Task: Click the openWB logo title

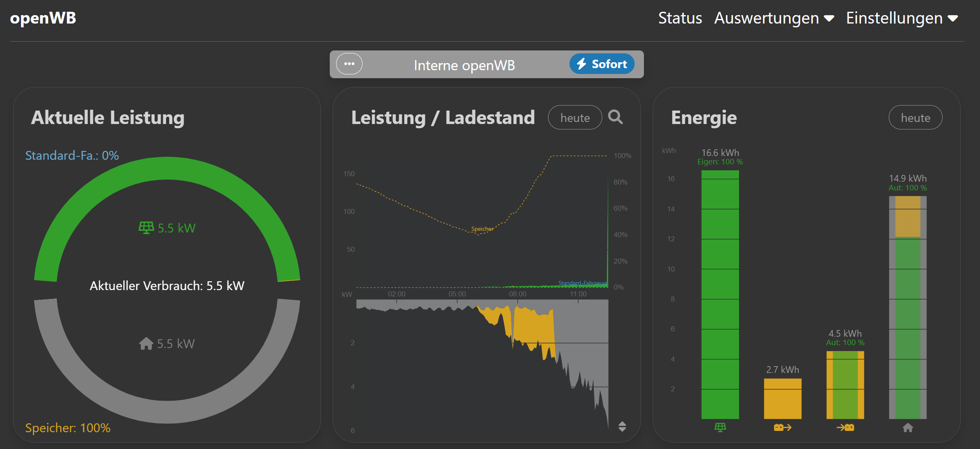Action: click(43, 18)
